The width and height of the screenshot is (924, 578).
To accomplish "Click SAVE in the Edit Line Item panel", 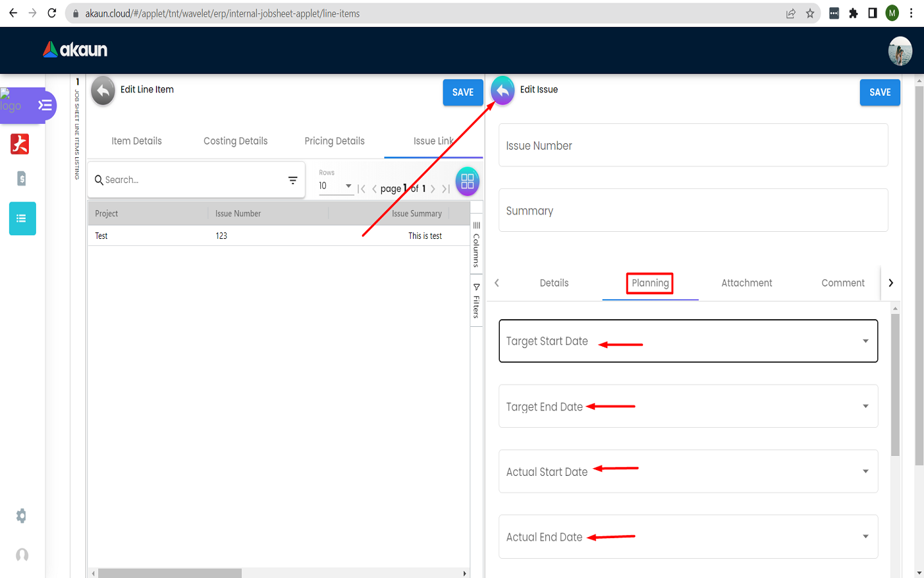I will point(463,92).
